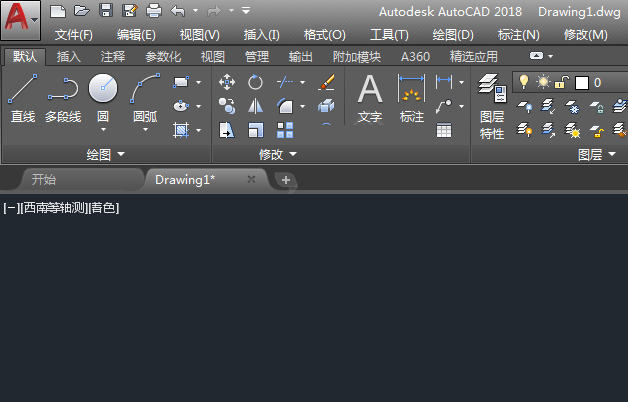Screen dimensions: 628x402
Task: Open 图层特性 layer properties manager
Action: [492, 106]
